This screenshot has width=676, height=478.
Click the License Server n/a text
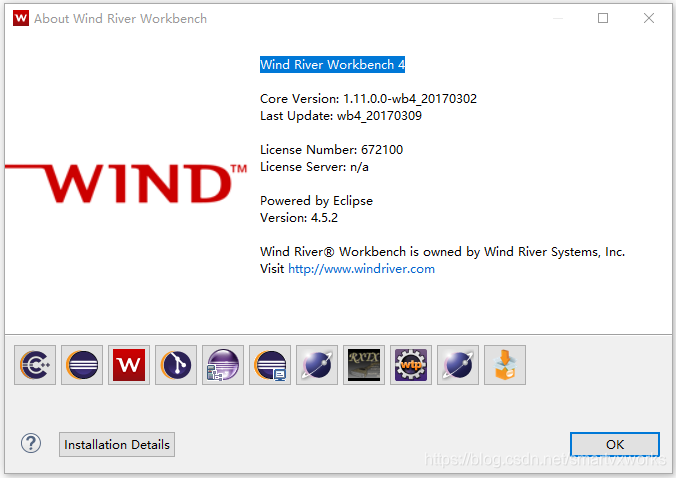tap(314, 167)
